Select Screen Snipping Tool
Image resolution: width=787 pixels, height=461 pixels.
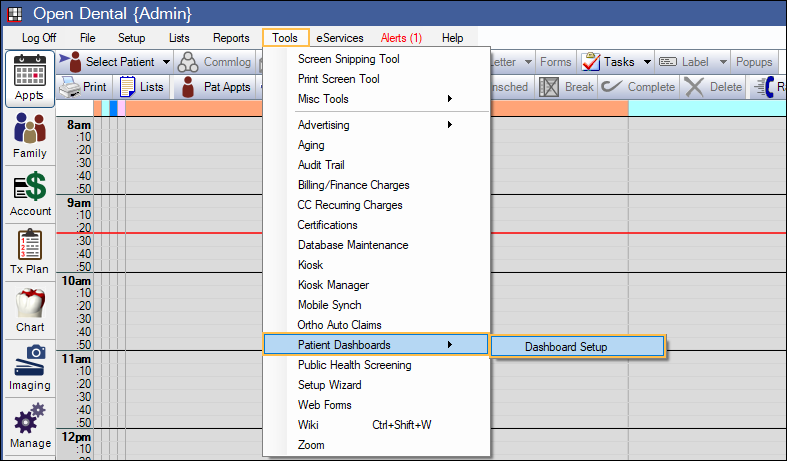(349, 59)
